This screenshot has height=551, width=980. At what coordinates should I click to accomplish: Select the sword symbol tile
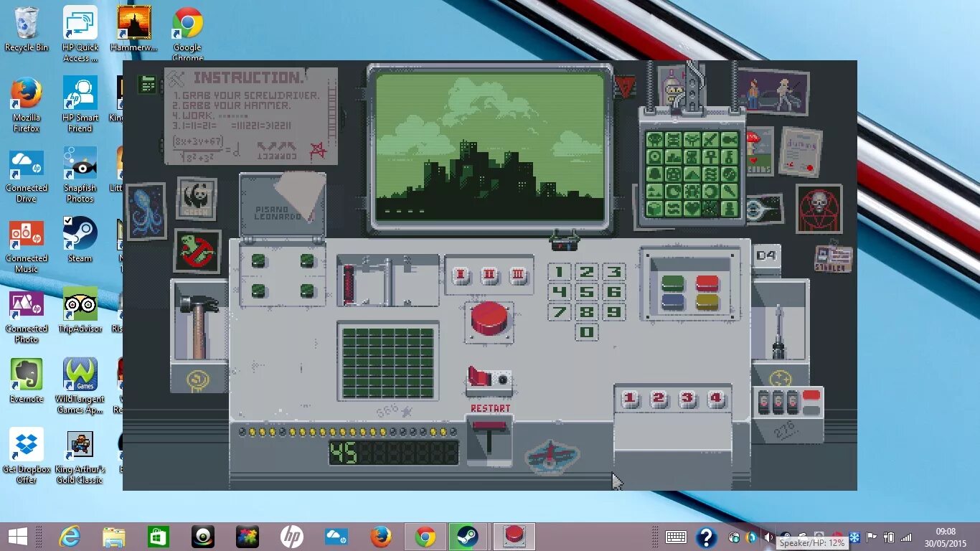[x=711, y=139]
